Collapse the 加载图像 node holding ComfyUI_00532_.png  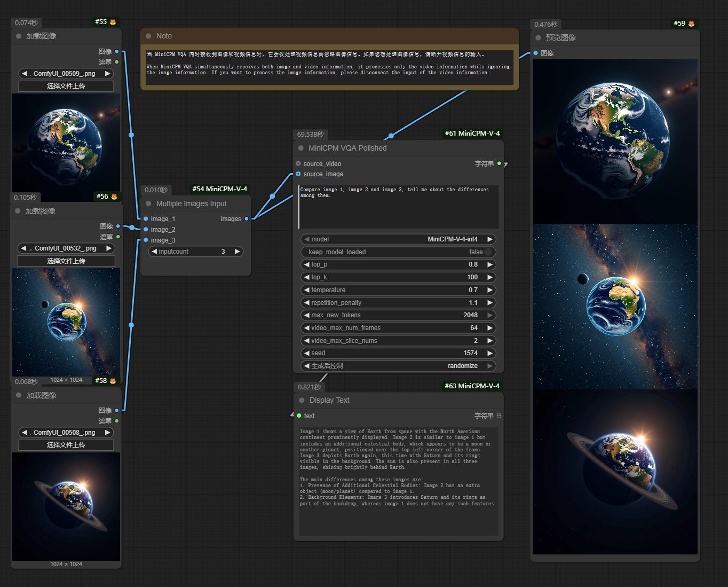coord(18,211)
